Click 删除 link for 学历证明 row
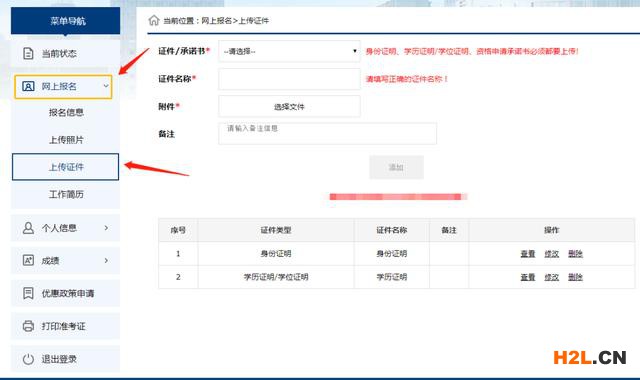Screen dimensions: 640x380 pos(575,277)
